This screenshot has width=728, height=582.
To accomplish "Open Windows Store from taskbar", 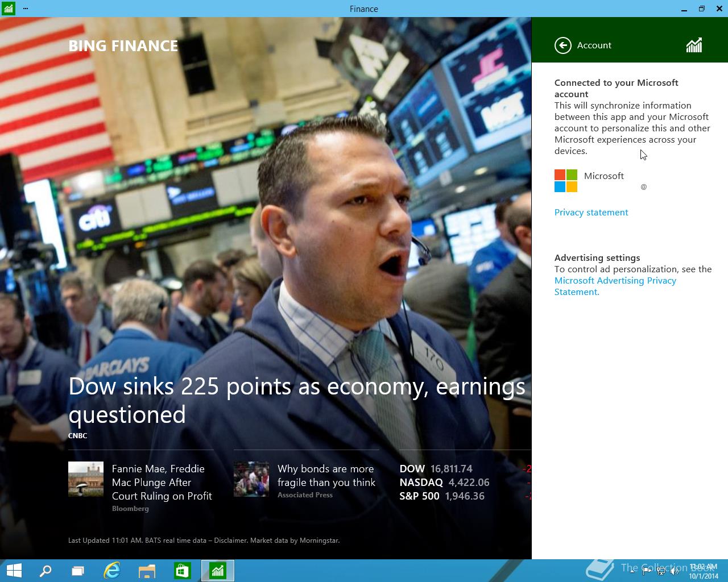I will (x=182, y=571).
